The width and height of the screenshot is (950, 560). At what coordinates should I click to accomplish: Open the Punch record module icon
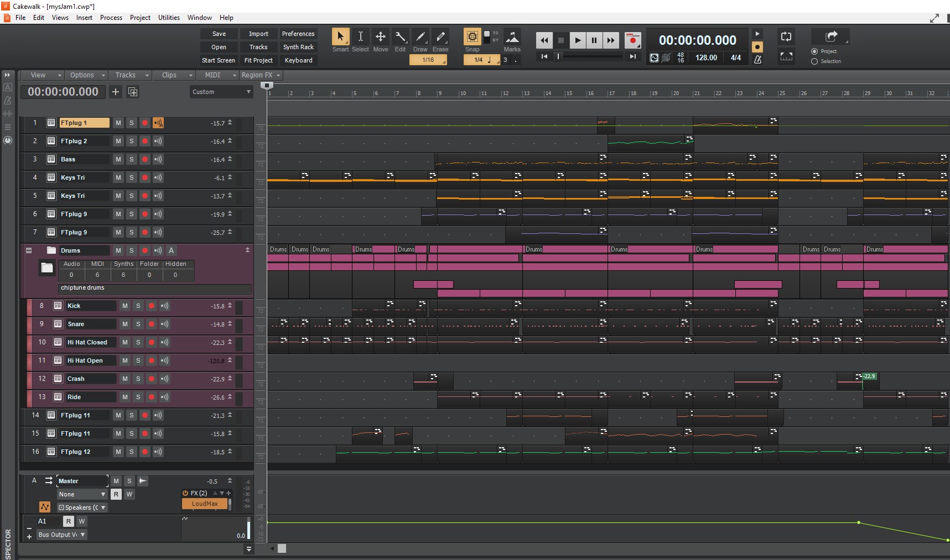coord(786,56)
